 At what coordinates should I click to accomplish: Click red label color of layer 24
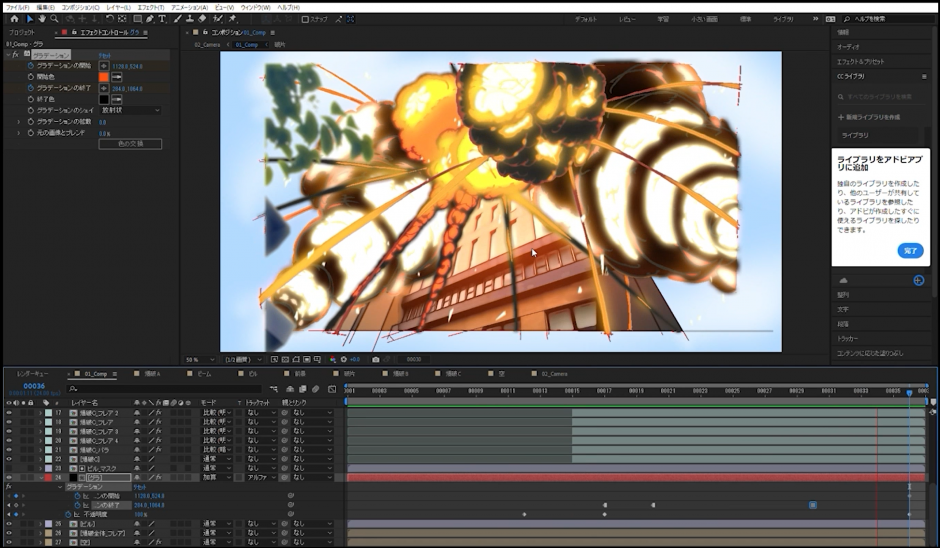point(48,478)
